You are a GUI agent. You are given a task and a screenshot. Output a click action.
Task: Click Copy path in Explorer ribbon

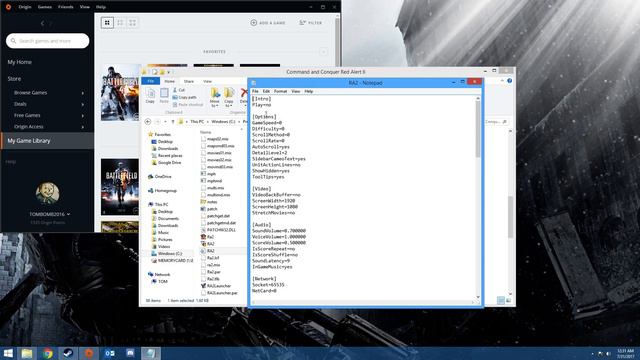184,97
